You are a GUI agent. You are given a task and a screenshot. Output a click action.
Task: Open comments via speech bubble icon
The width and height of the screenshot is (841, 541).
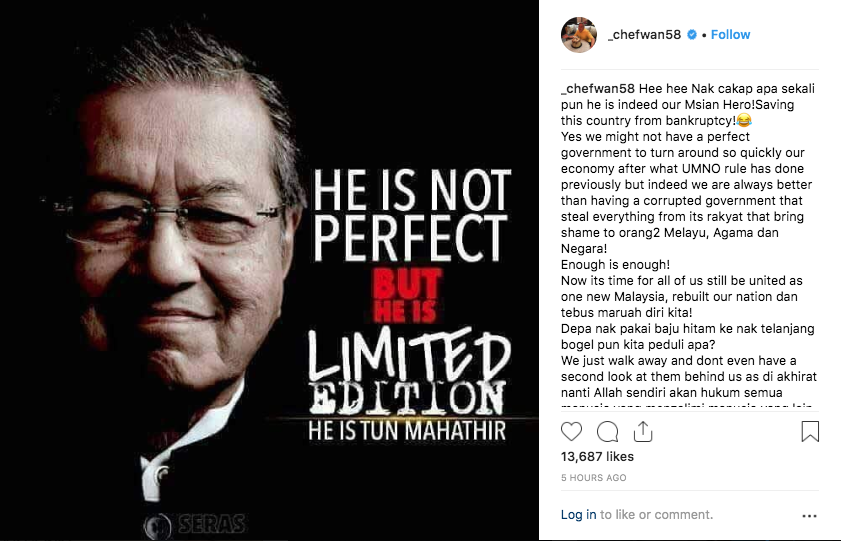(x=607, y=432)
